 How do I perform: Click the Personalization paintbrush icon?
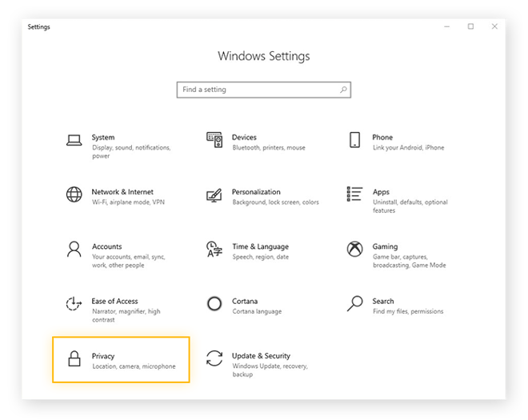(x=214, y=195)
